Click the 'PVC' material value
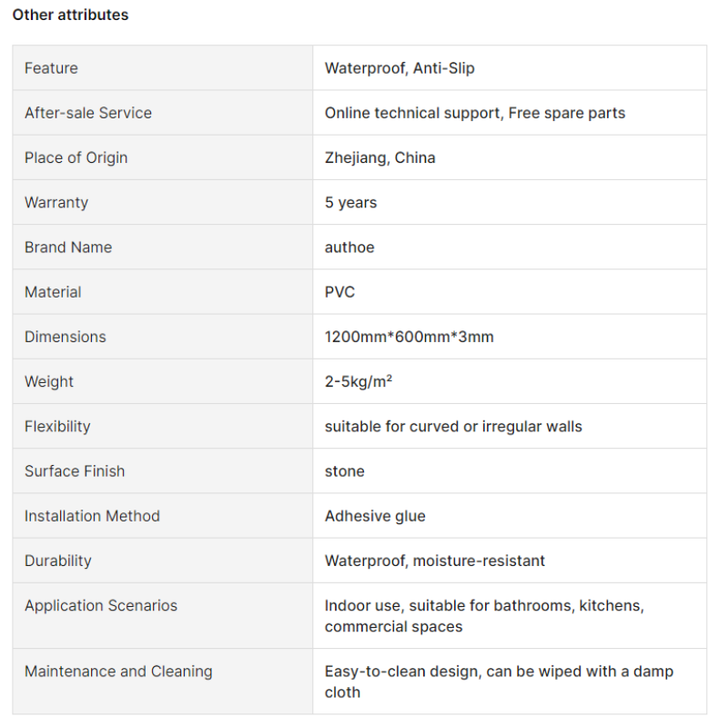 [x=339, y=292]
